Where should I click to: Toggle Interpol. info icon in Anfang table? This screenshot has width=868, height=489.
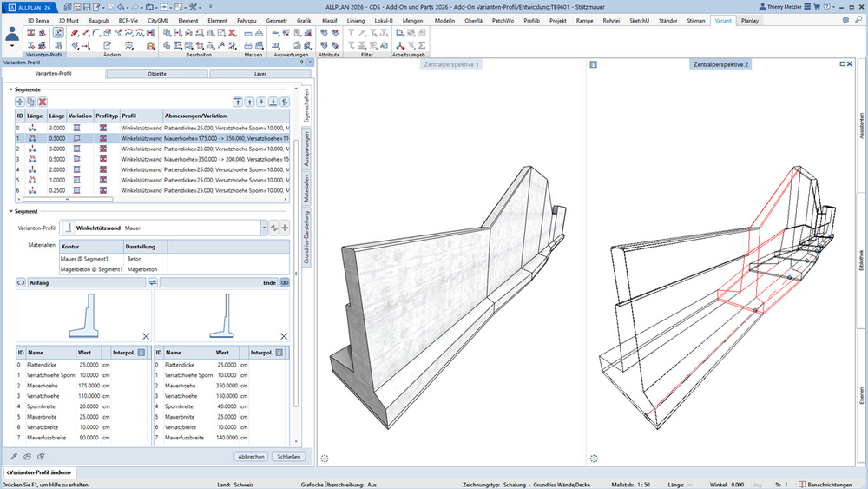tap(141, 353)
